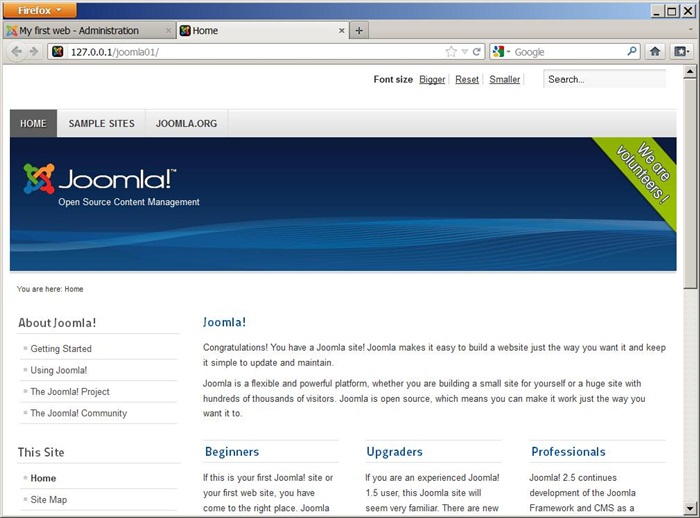Click Home in the breadcrumb
Viewport: 700px width, 518px height.
(74, 289)
